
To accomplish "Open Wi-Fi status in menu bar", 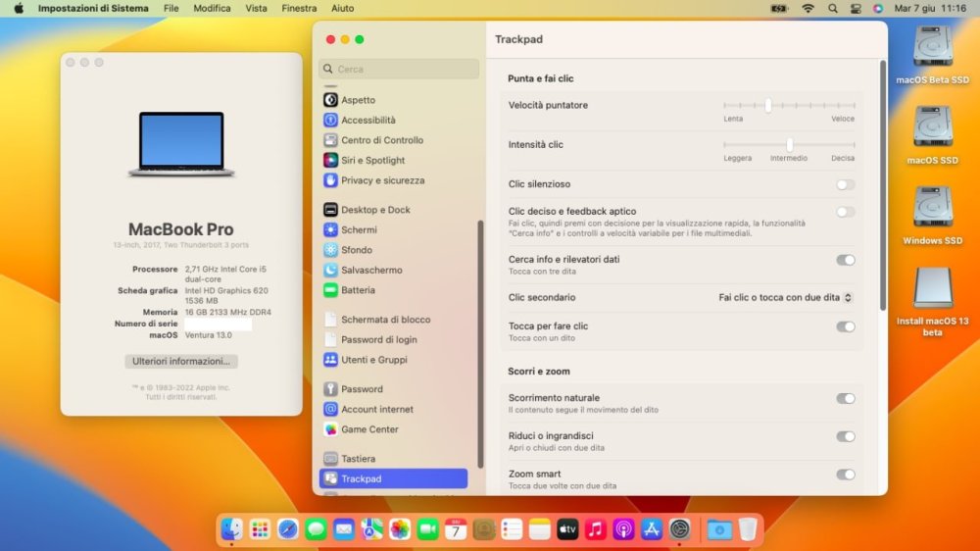I will (808, 8).
